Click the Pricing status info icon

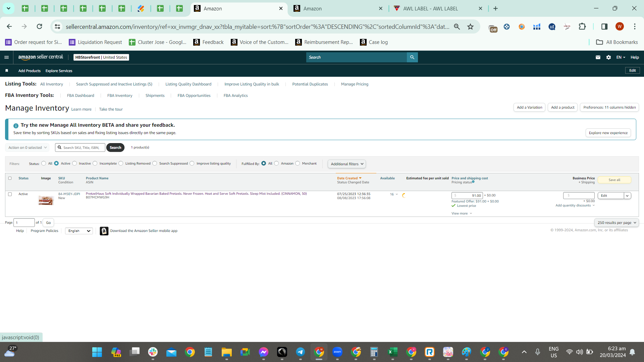[473, 182]
